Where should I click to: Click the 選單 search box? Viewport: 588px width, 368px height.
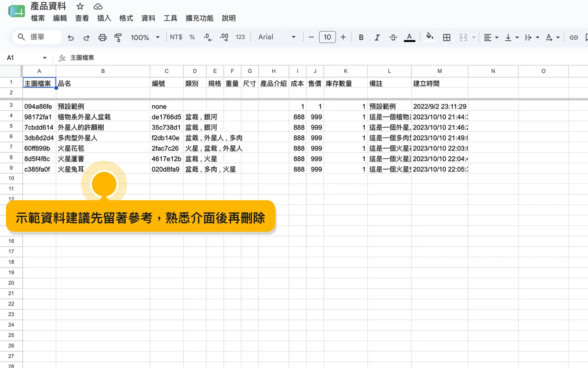pos(37,37)
